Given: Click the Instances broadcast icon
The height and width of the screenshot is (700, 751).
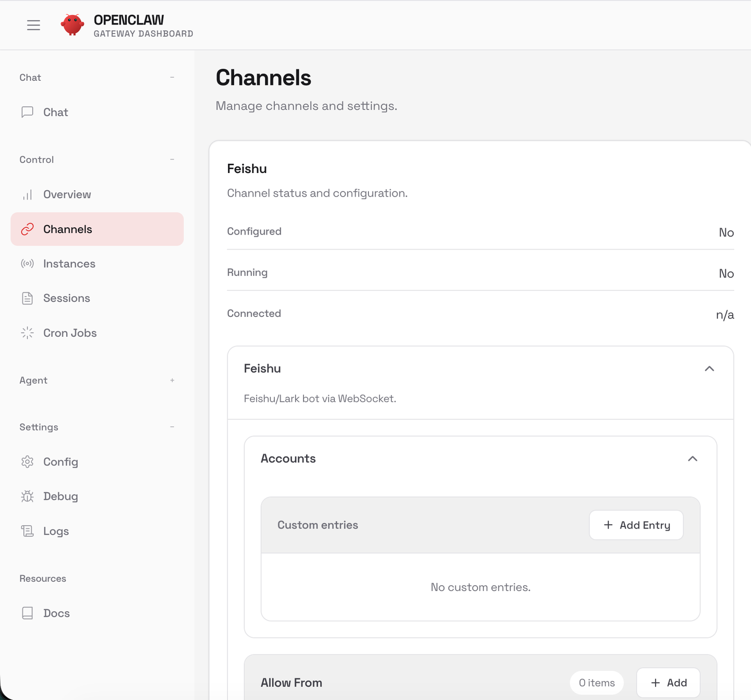Looking at the screenshot, I should [x=28, y=264].
